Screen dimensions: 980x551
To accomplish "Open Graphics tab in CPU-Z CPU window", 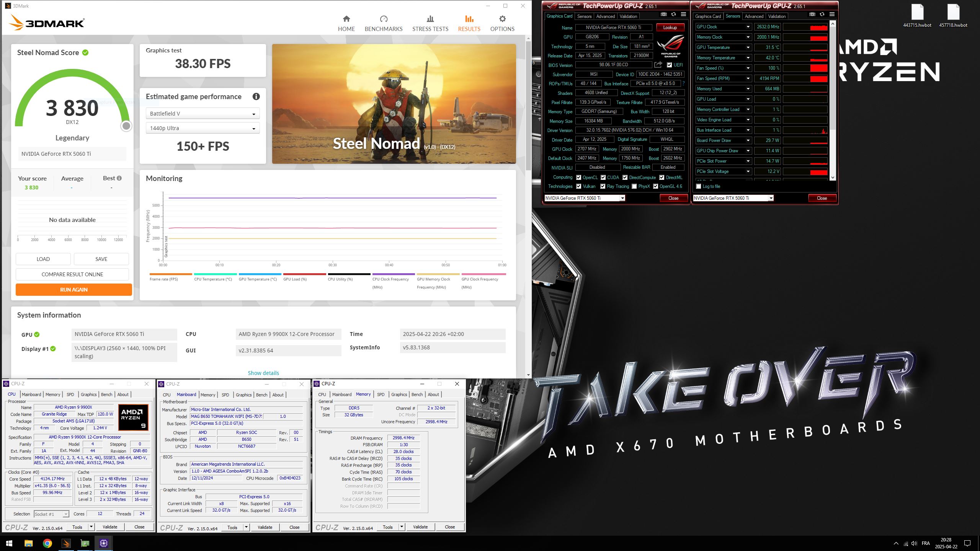I will click(88, 395).
